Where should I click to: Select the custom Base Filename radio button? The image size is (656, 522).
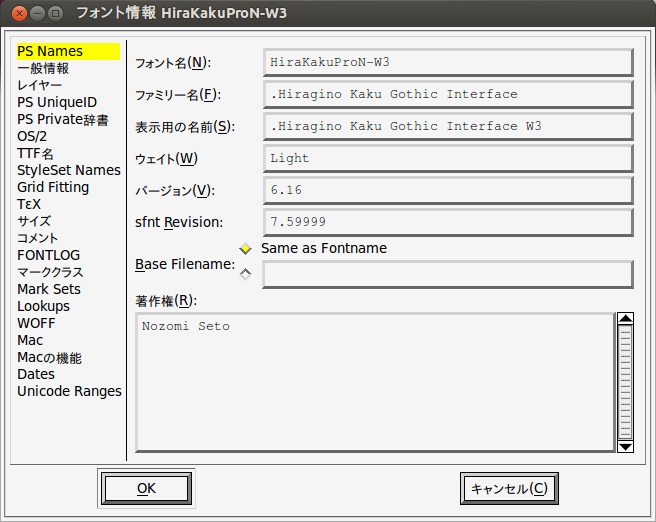click(245, 274)
